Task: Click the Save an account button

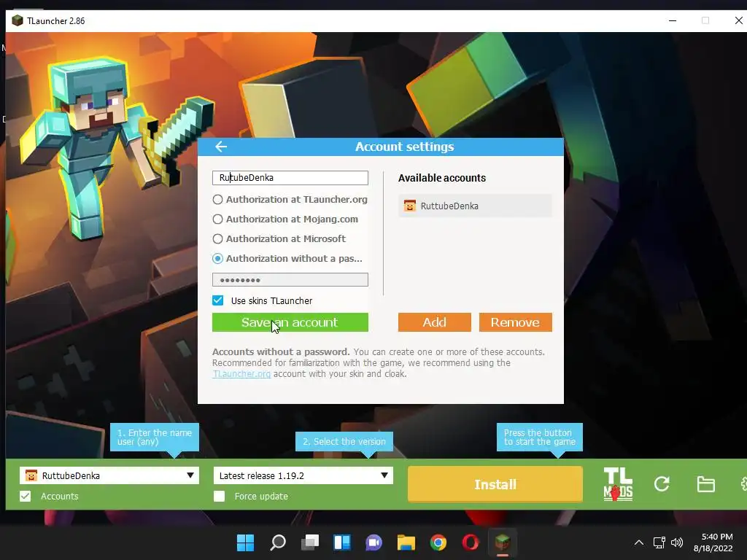Action: (x=290, y=322)
